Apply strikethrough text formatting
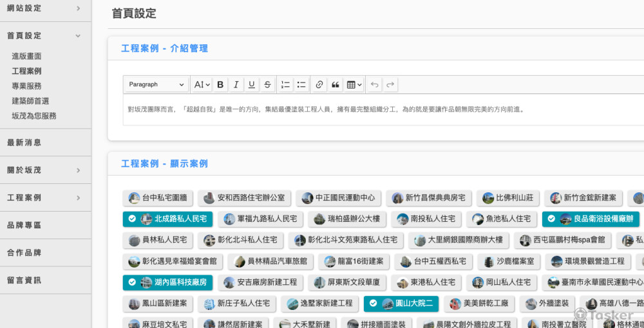 [x=267, y=85]
